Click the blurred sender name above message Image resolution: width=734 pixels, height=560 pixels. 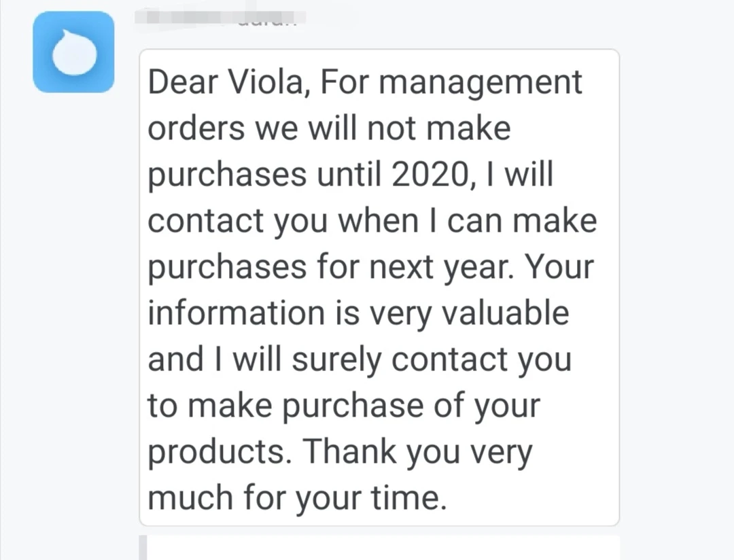(219, 15)
